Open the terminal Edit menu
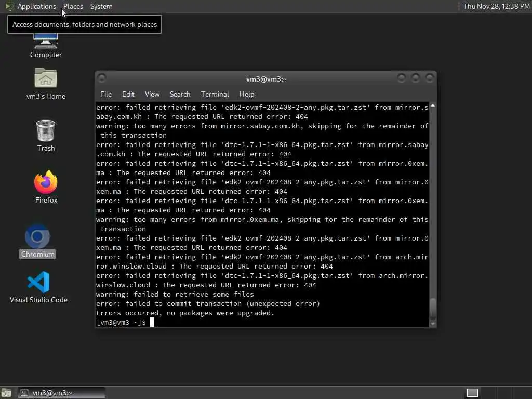 click(128, 95)
